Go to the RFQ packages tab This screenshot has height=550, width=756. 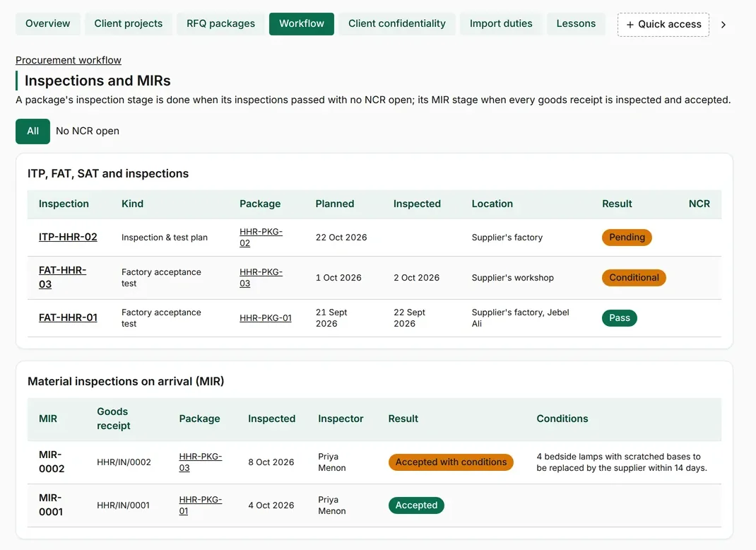[221, 23]
